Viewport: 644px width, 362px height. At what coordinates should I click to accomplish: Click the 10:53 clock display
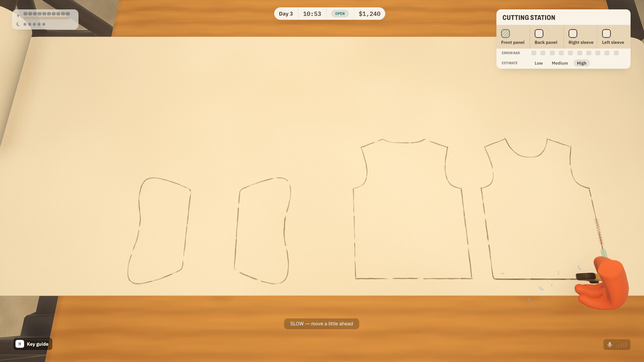pos(312,14)
